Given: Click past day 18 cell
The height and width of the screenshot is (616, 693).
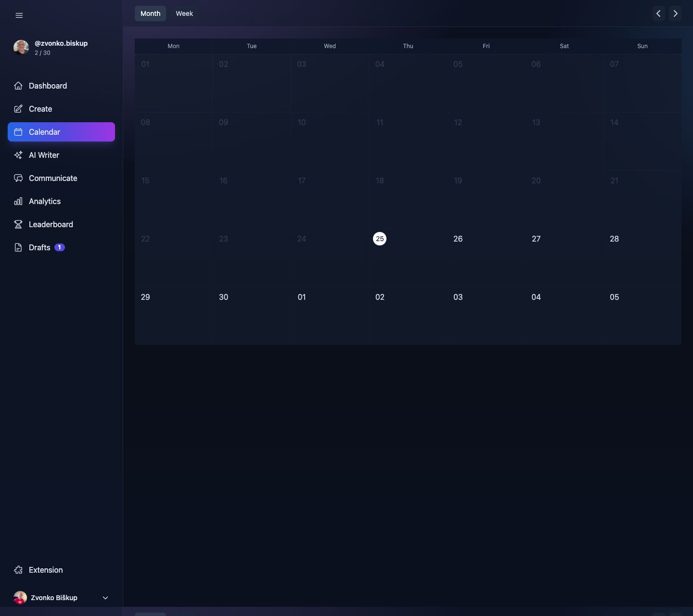Looking at the screenshot, I should 408,200.
